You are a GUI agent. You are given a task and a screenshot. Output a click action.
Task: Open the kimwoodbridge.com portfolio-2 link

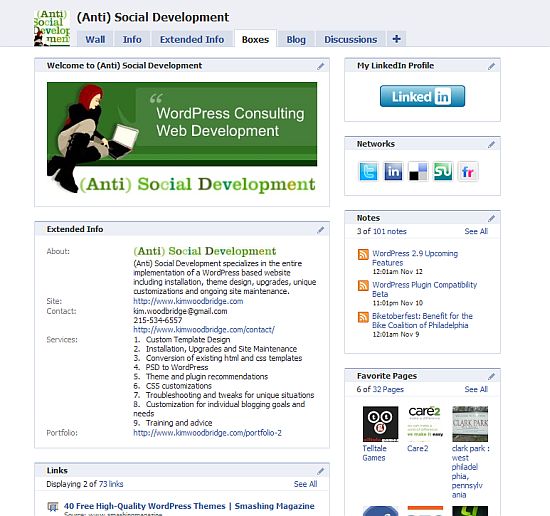pos(207,433)
